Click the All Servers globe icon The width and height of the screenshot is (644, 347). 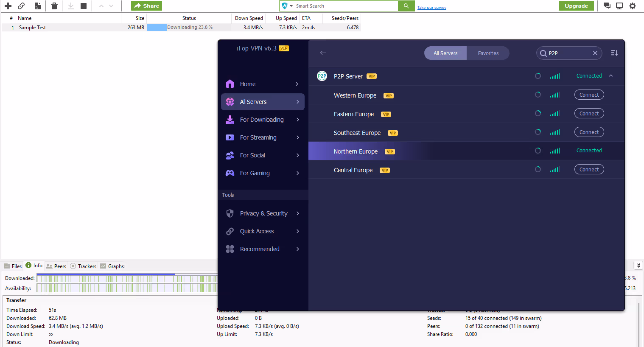coord(230,102)
